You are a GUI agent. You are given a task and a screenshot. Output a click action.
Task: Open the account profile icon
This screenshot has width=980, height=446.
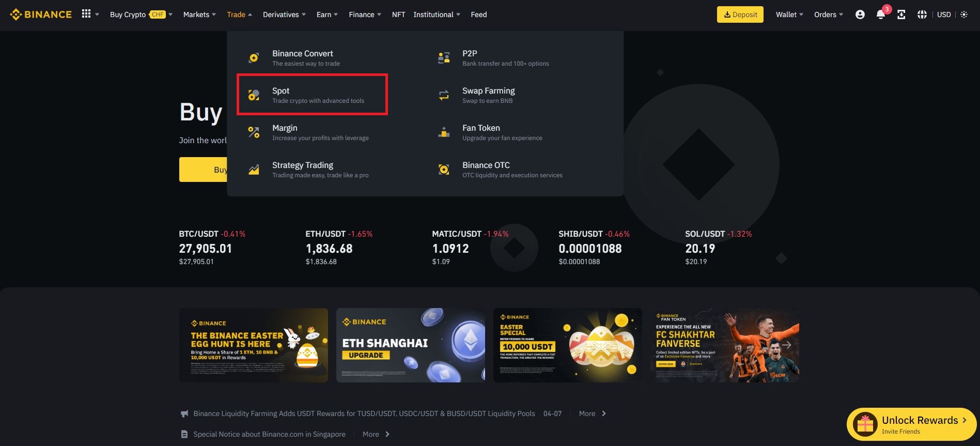click(860, 14)
